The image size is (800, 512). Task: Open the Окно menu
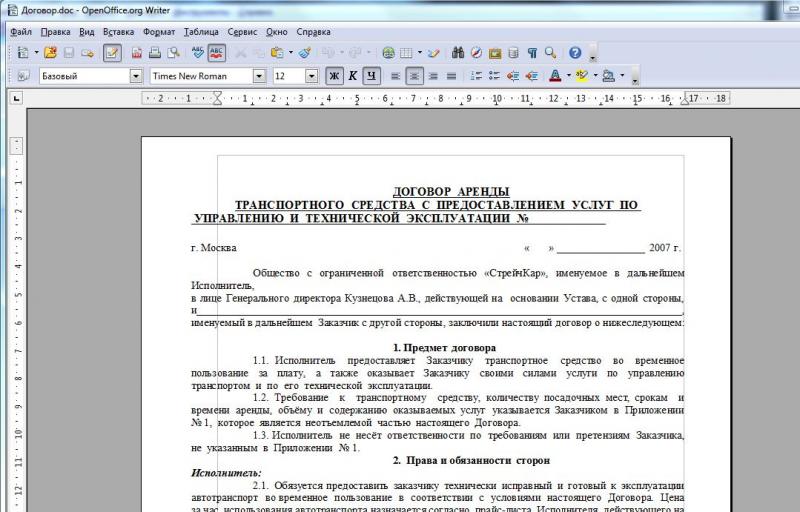[x=277, y=32]
